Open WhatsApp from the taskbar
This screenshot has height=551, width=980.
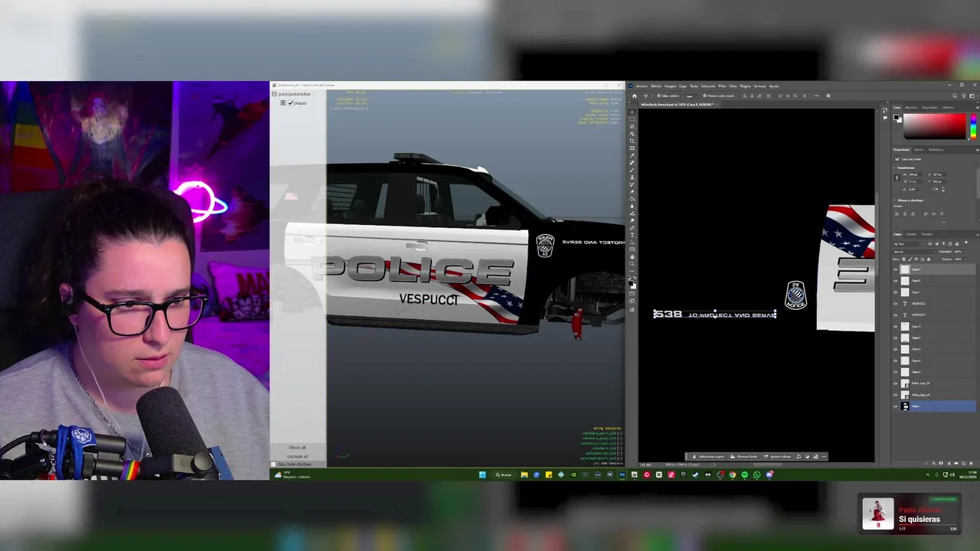[x=757, y=474]
